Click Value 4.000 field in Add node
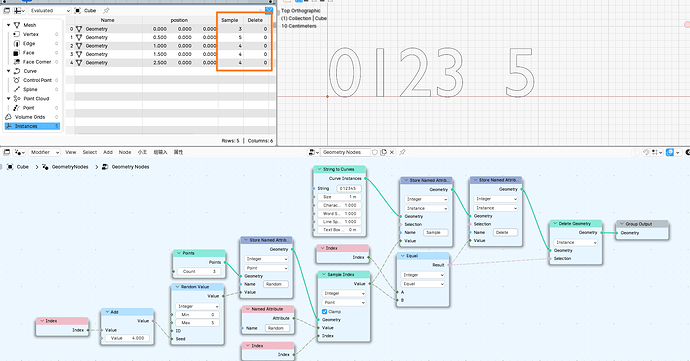Screen dimensions: 690x361 click(127, 338)
